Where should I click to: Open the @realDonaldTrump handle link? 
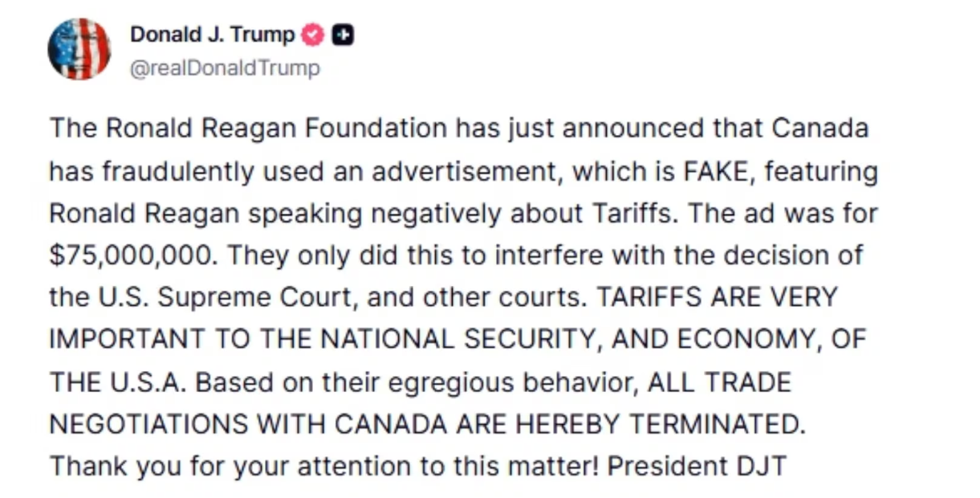(225, 68)
